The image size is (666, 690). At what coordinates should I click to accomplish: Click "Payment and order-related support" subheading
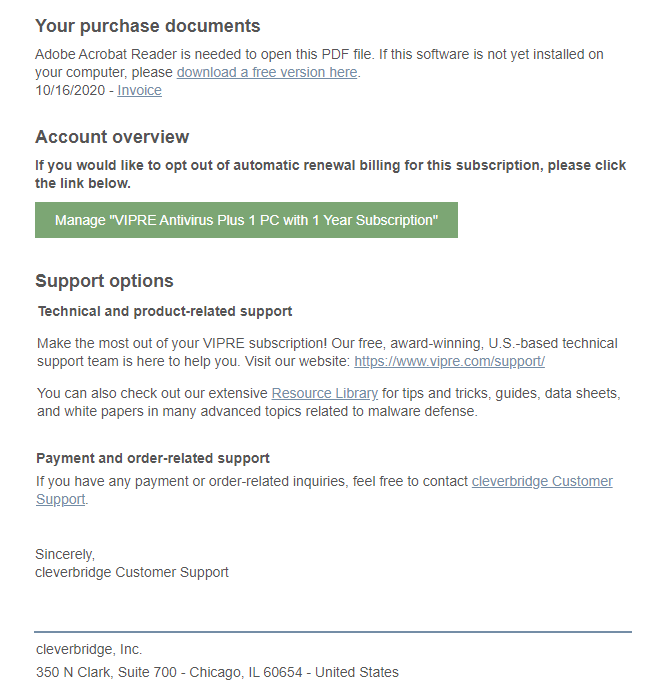[153, 458]
